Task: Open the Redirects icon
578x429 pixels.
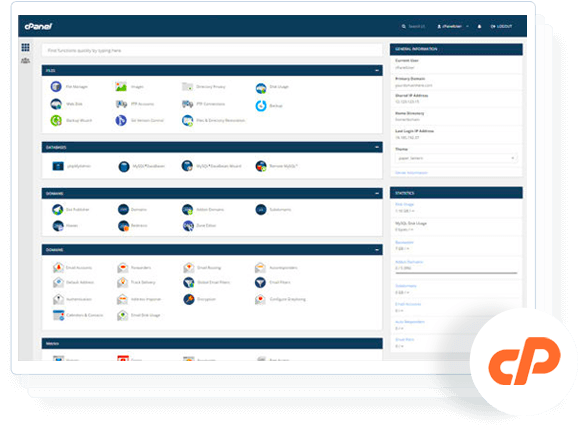Action: click(x=123, y=226)
